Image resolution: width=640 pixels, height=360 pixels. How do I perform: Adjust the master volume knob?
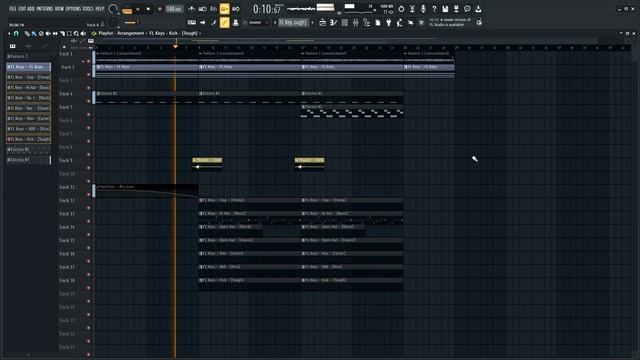pyautogui.click(x=113, y=9)
